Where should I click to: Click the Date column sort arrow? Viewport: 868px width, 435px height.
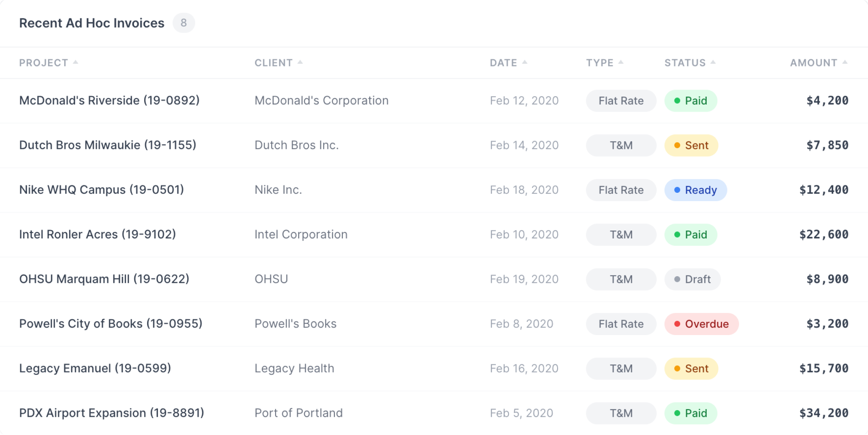coord(525,62)
